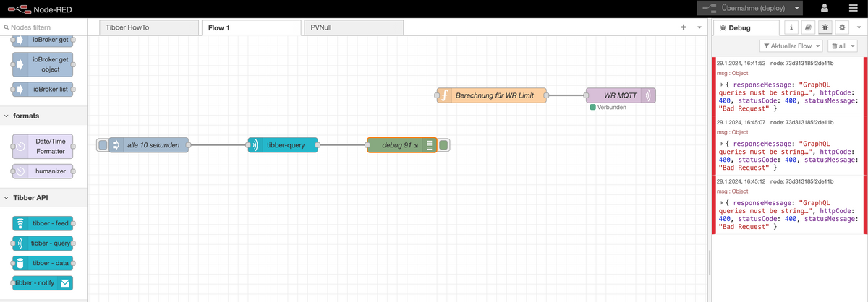Click the 'Verbunden' status under WR MQTT
The height and width of the screenshot is (302, 868).
click(x=608, y=108)
